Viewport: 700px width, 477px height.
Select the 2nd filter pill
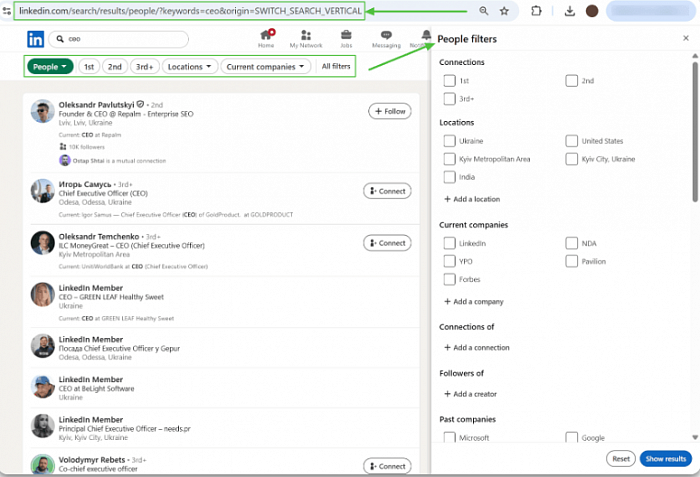tap(115, 67)
